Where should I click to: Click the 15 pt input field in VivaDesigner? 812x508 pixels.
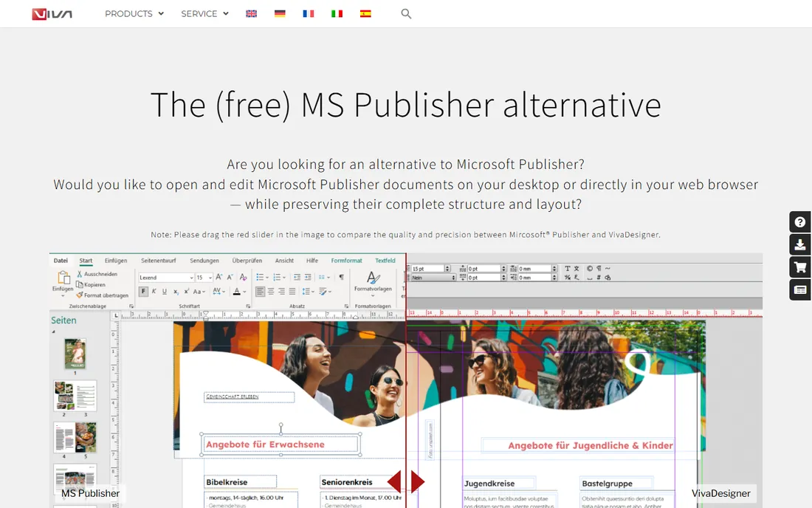tap(427, 269)
